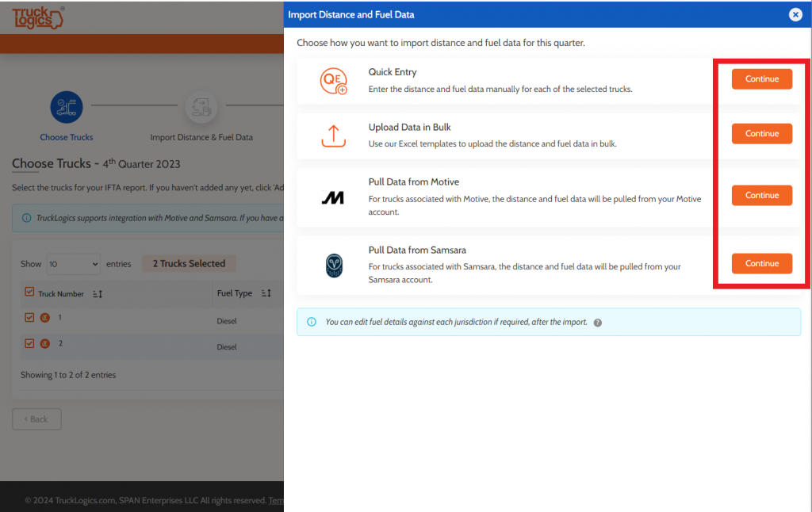Click the Back button
This screenshot has width=812, height=512.
click(x=36, y=419)
